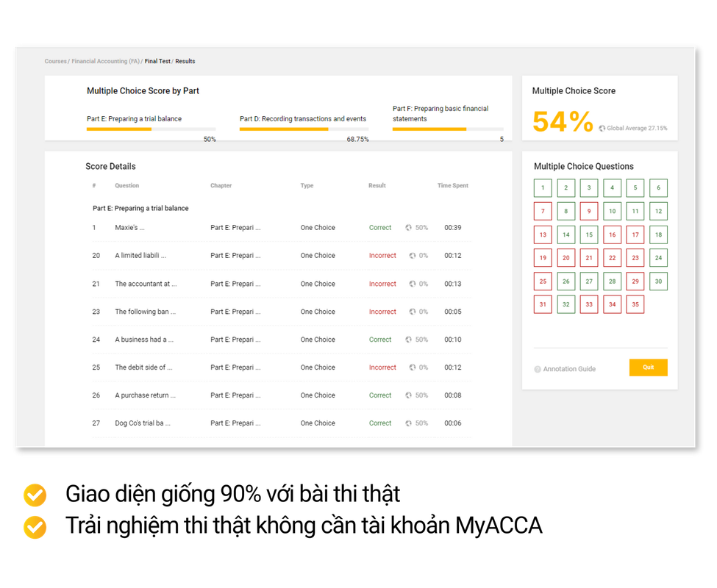The height and width of the screenshot is (588, 717).
Task: Click the average icon in question 1 row
Action: pyautogui.click(x=408, y=228)
